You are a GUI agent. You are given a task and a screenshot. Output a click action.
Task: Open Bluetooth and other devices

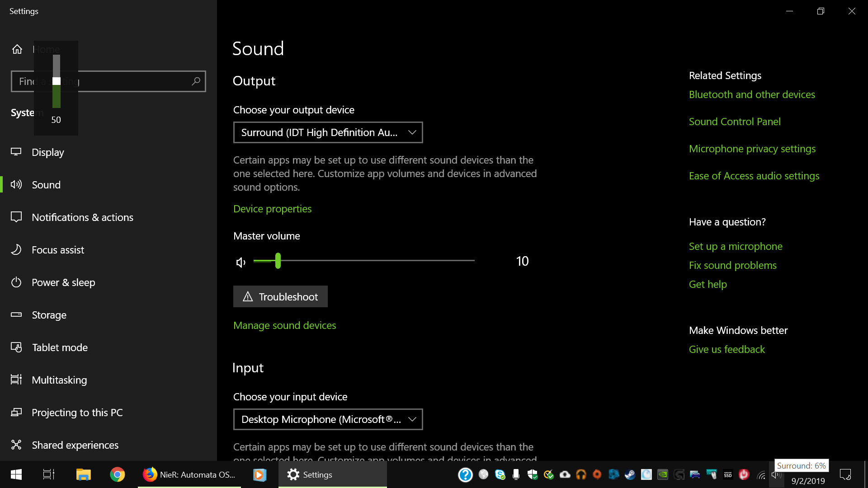click(752, 94)
